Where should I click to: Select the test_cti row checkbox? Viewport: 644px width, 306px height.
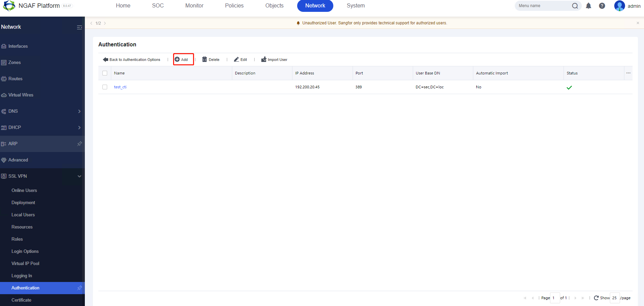click(105, 87)
